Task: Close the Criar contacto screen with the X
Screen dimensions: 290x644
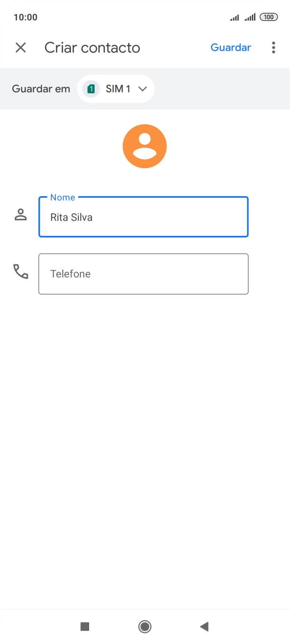Action: [21, 47]
